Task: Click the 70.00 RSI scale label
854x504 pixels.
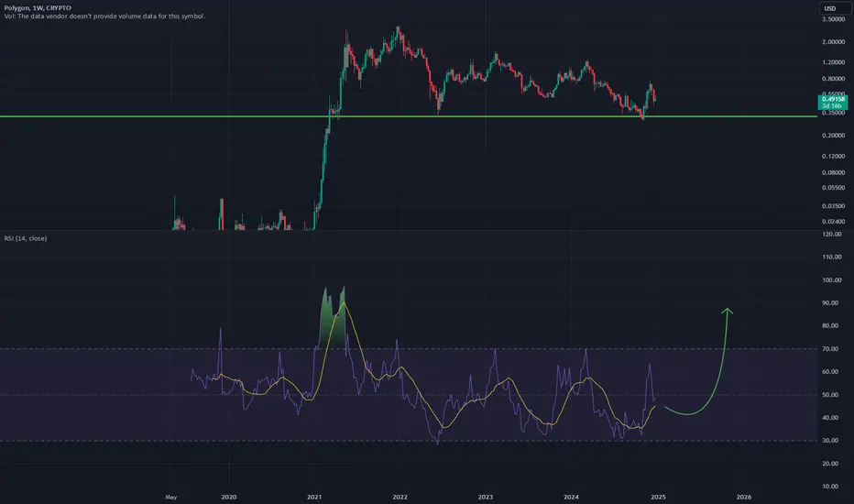Action: (x=830, y=349)
